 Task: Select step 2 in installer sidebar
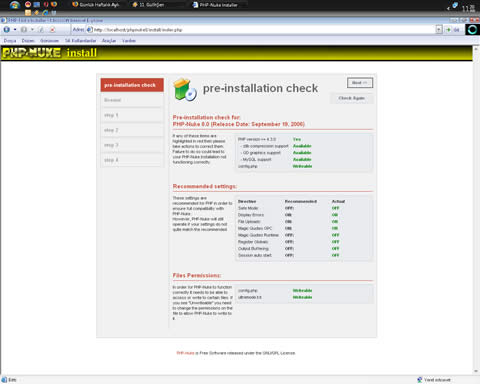click(x=132, y=130)
